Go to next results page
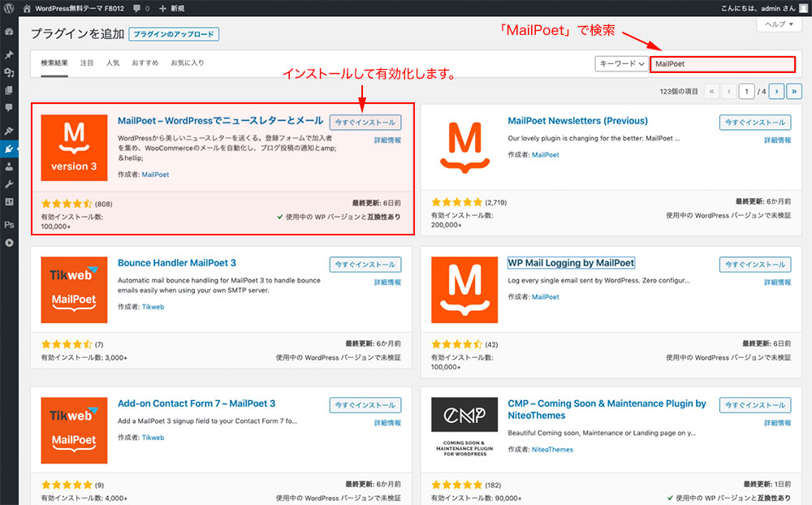The image size is (812, 505). [776, 91]
